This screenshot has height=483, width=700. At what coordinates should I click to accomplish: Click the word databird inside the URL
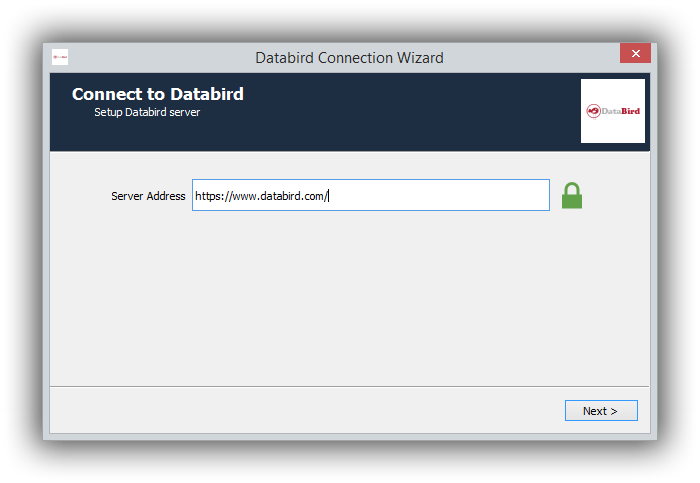279,196
